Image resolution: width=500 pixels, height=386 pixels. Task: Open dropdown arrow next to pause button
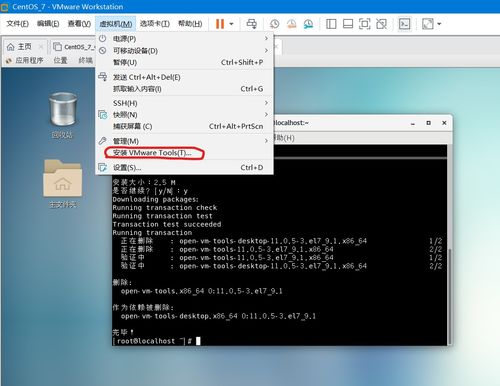click(x=231, y=24)
